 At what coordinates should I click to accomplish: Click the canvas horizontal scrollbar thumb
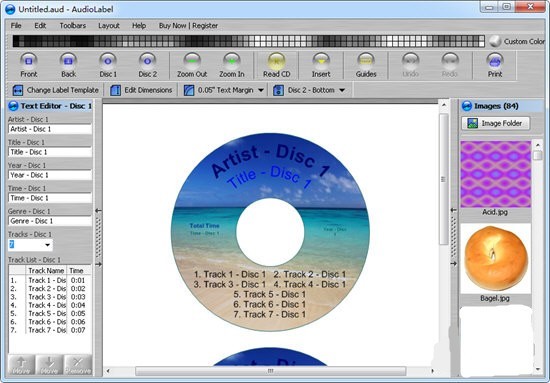(x=270, y=371)
